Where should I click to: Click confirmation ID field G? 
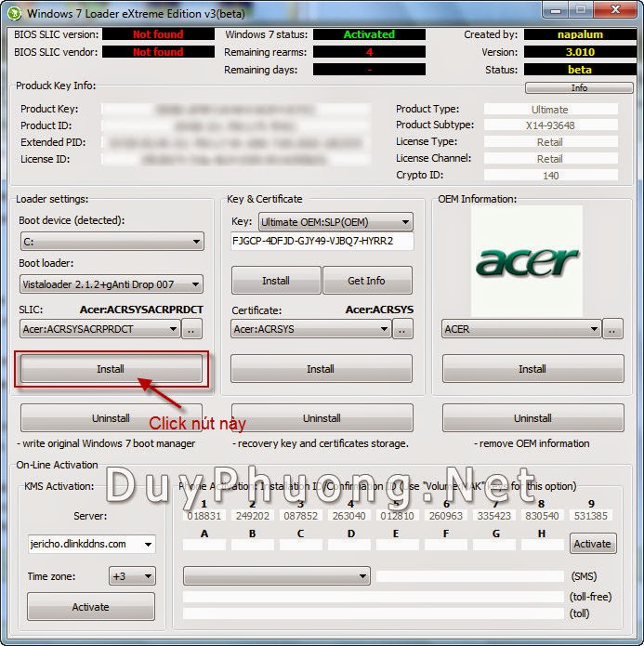click(494, 546)
